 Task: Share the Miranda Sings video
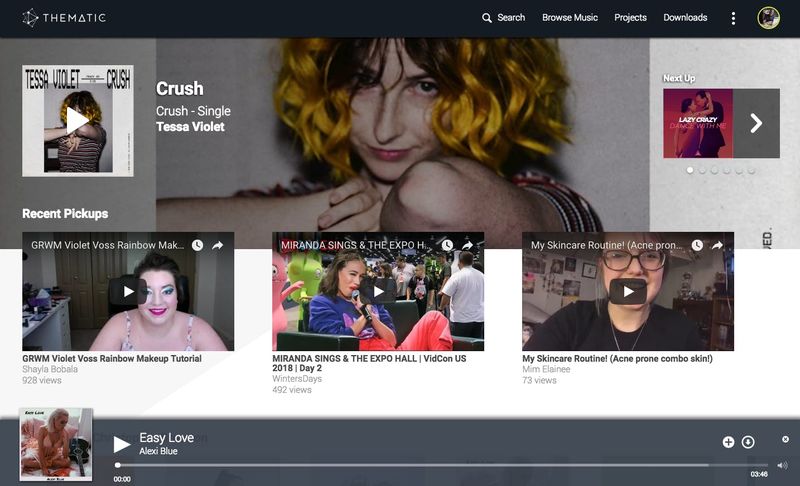point(468,245)
